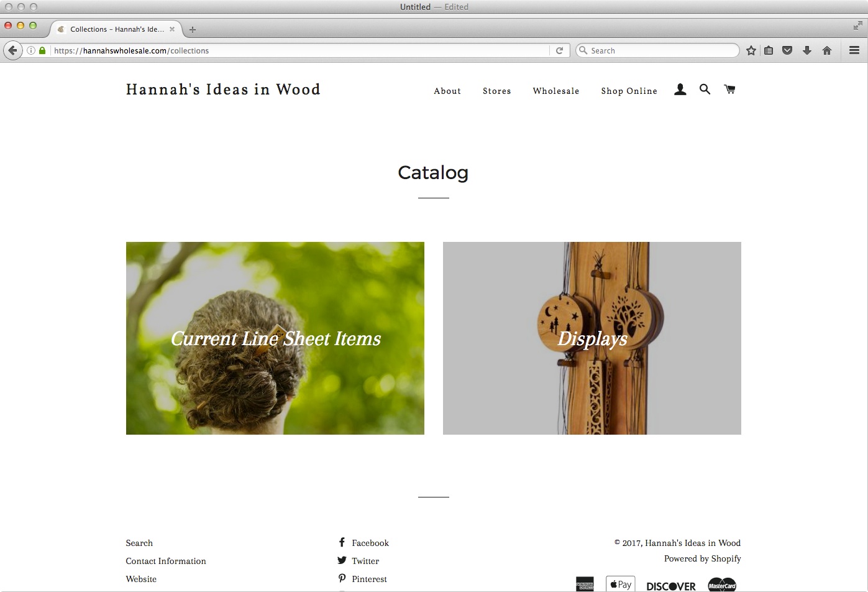This screenshot has height=592, width=868.
Task: Go to the Firefox home icon
Action: (x=827, y=50)
